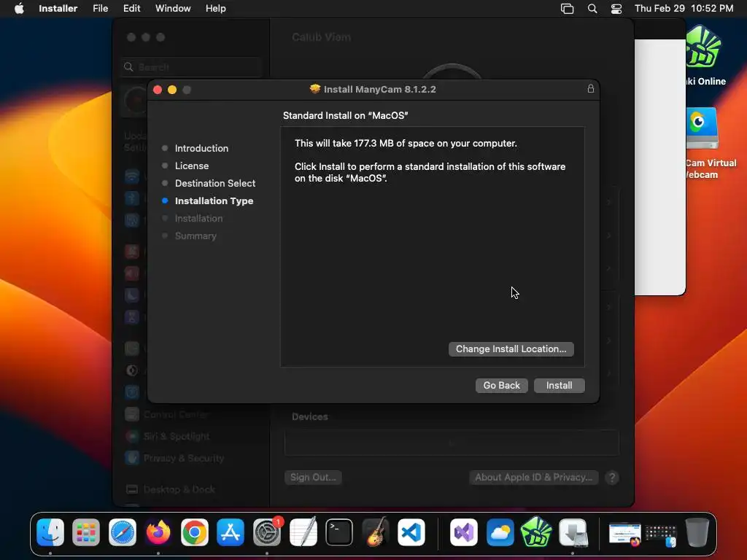747x560 pixels.
Task: Open the green hand desktop icon
Action: tap(704, 47)
